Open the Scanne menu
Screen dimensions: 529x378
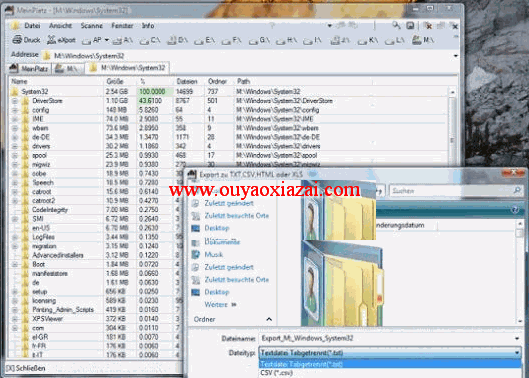(x=91, y=26)
